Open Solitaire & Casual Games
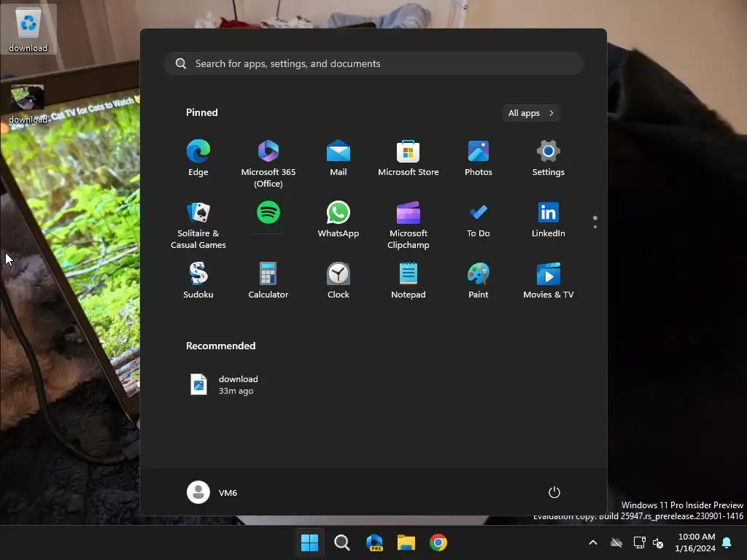 point(198,225)
